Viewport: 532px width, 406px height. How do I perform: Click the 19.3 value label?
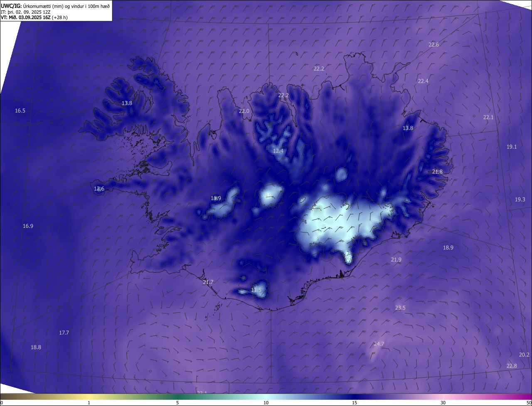(x=520, y=199)
